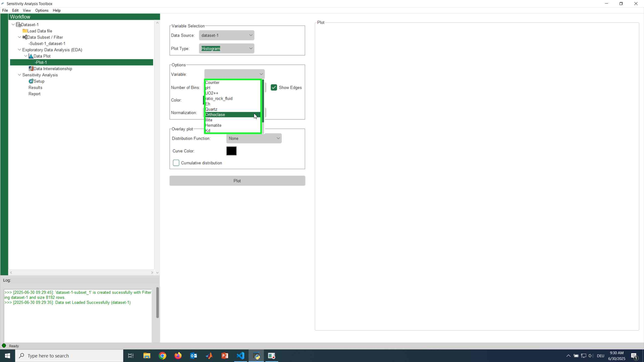Launch Firefox from taskbar
Image resolution: width=644 pixels, height=362 pixels.
178,356
